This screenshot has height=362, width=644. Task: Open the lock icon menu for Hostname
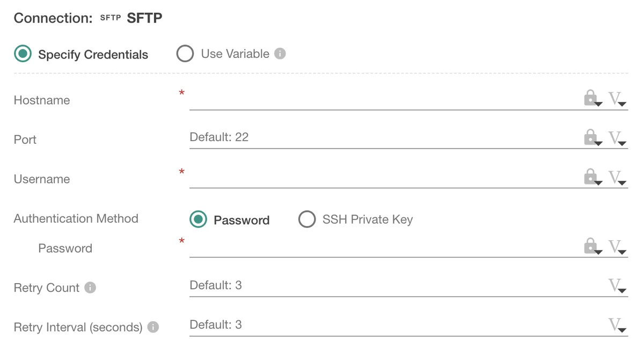(x=591, y=98)
